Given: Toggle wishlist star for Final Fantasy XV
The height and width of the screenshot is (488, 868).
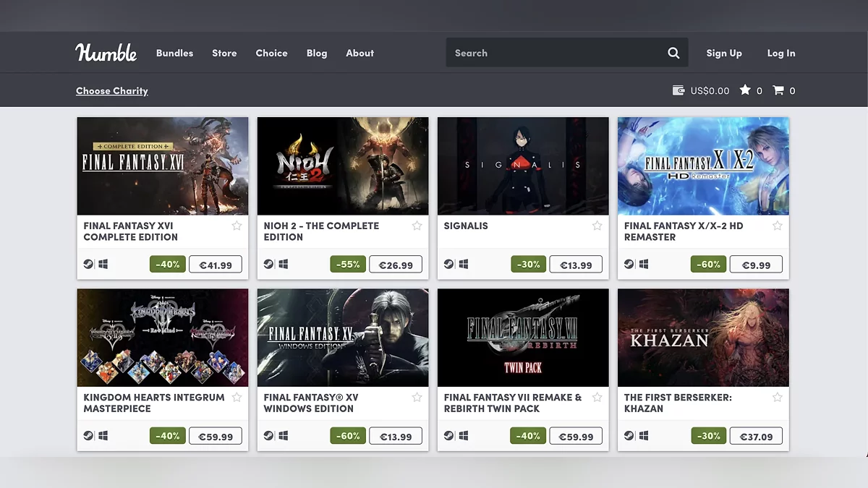Looking at the screenshot, I should pyautogui.click(x=417, y=398).
